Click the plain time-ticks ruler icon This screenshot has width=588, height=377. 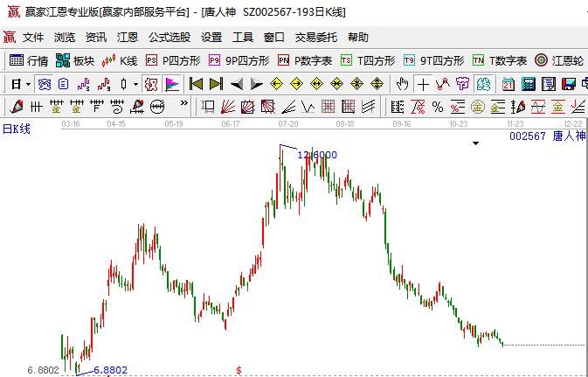(36, 107)
